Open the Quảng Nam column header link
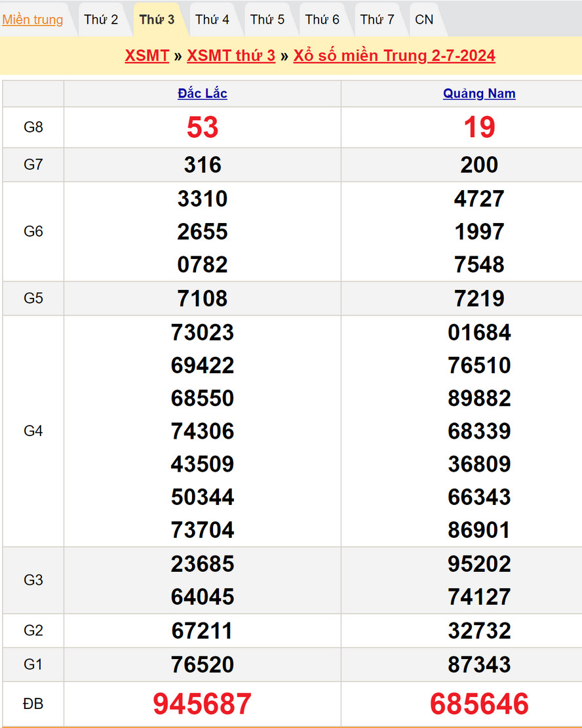582x728 pixels. pyautogui.click(x=479, y=94)
